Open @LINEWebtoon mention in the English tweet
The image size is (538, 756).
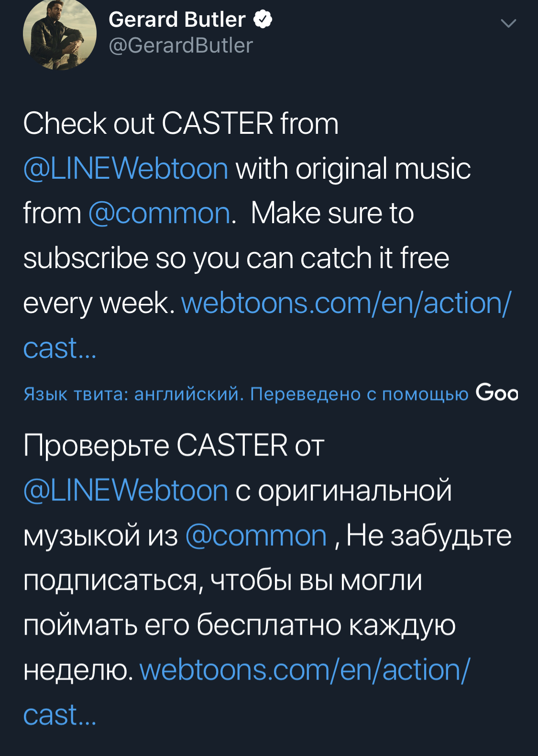coord(126,169)
